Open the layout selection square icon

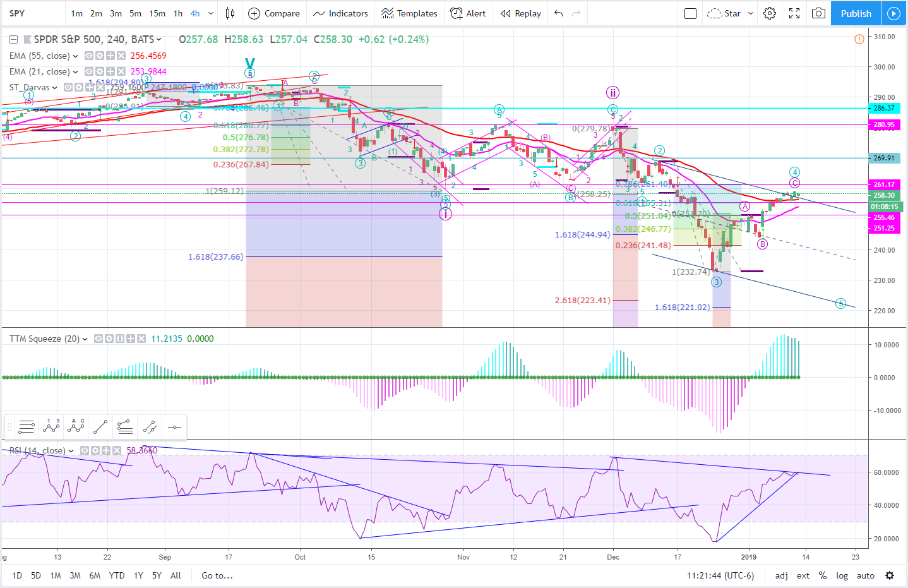691,13
